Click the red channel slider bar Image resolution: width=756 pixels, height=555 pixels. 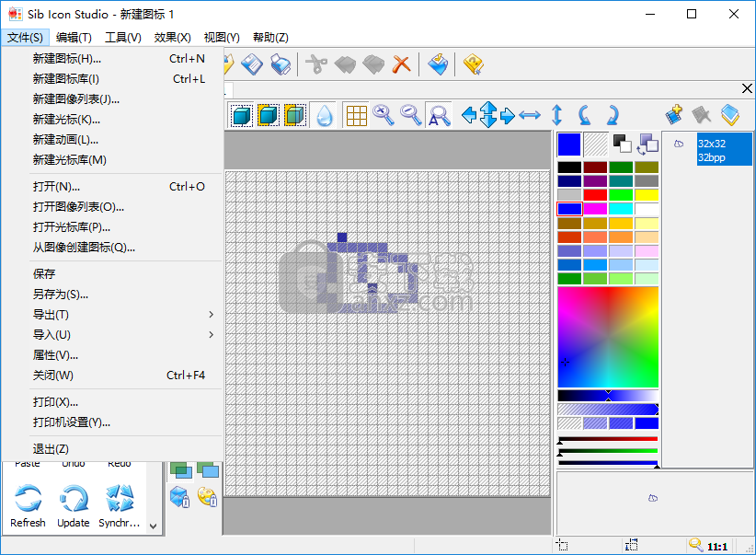click(x=608, y=439)
